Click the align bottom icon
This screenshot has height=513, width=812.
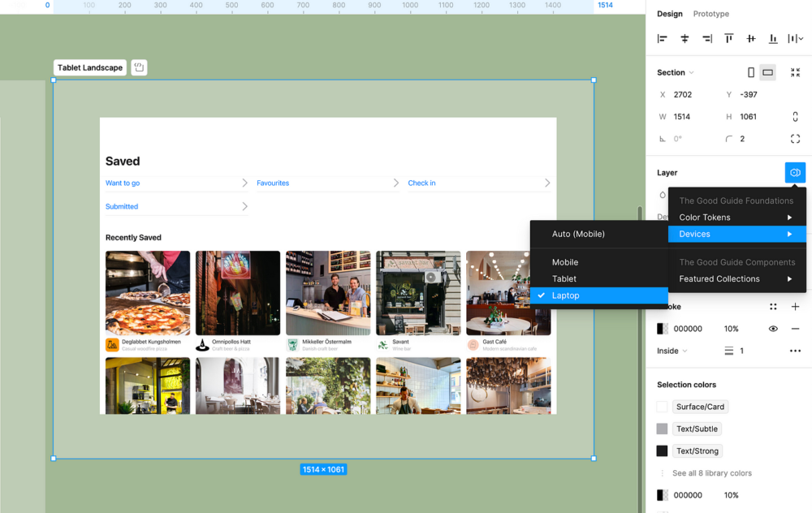773,39
